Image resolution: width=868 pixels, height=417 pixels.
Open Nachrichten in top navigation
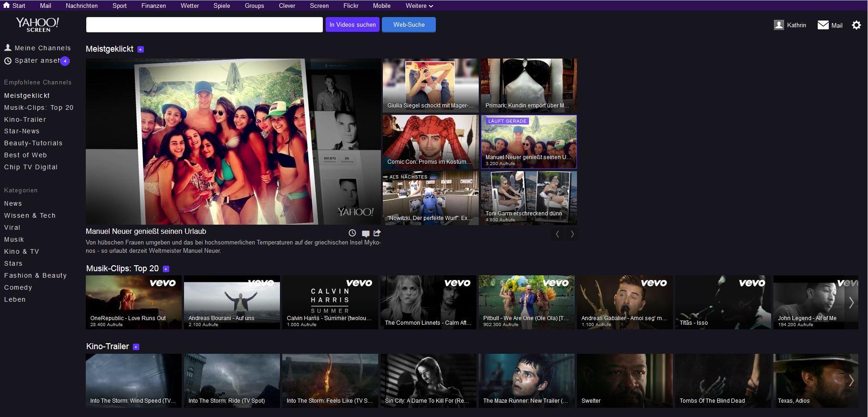pyautogui.click(x=82, y=6)
